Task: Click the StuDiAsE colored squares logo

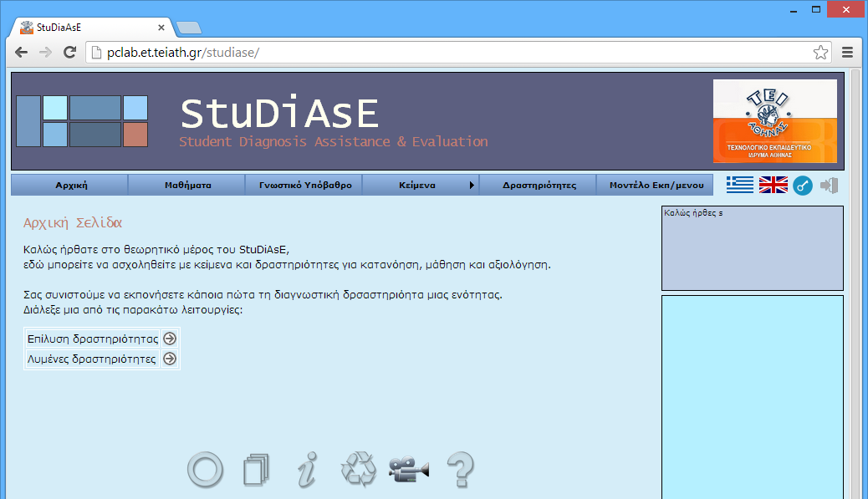Action: [x=82, y=121]
